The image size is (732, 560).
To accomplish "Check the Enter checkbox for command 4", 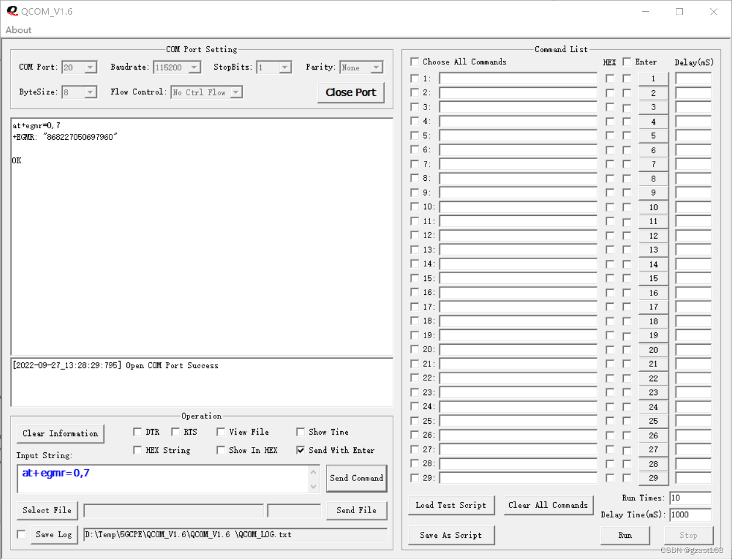I will (x=627, y=122).
